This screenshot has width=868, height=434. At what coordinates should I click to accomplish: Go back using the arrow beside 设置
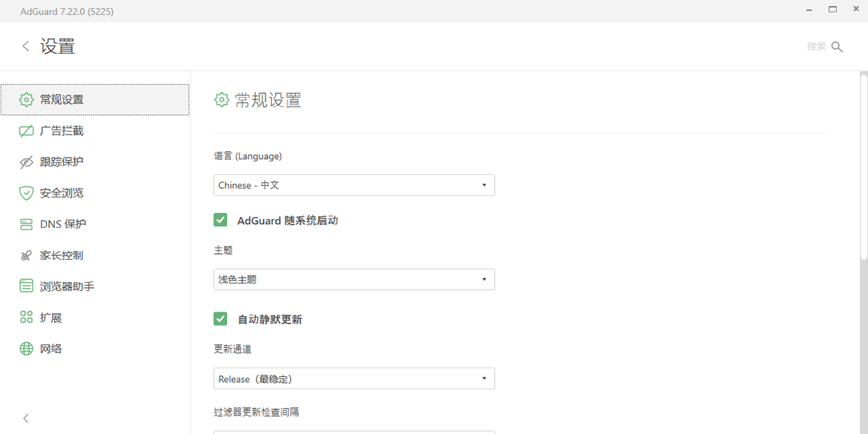[26, 46]
